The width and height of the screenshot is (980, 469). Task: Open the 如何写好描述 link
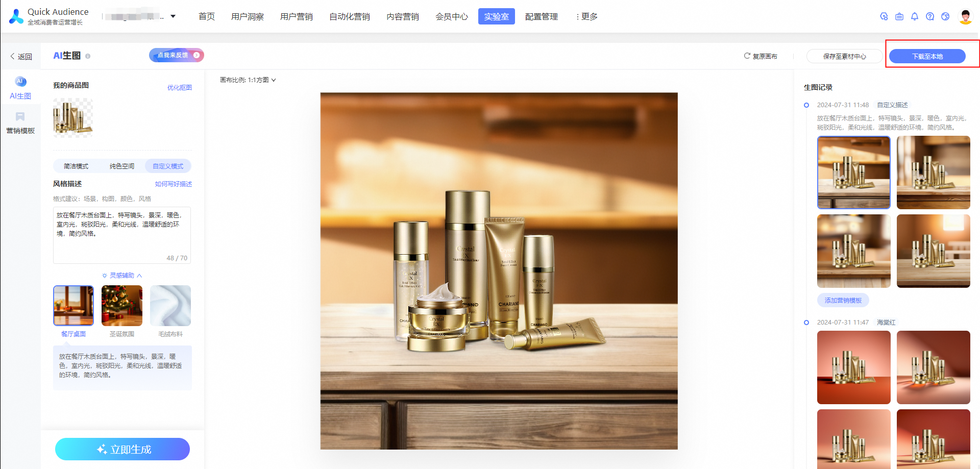tap(174, 184)
